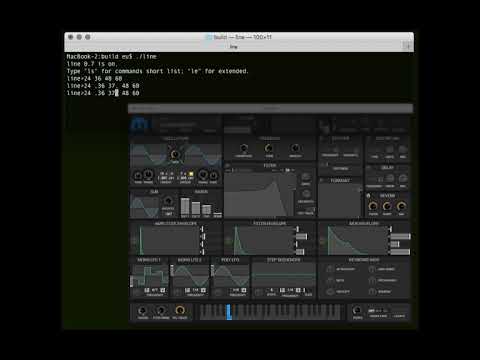Select the Random source in Keyboard Mod
This screenshot has height=360, width=480.
point(372,291)
